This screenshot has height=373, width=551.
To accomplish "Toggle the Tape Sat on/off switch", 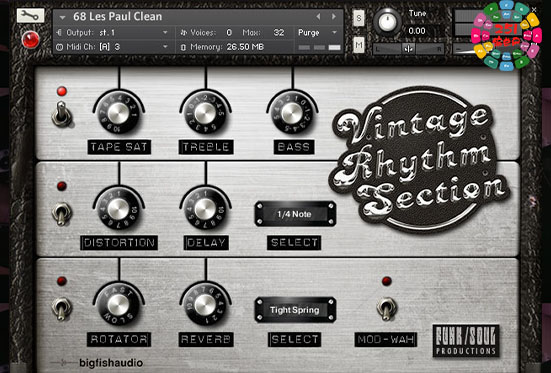I will pos(62,114).
